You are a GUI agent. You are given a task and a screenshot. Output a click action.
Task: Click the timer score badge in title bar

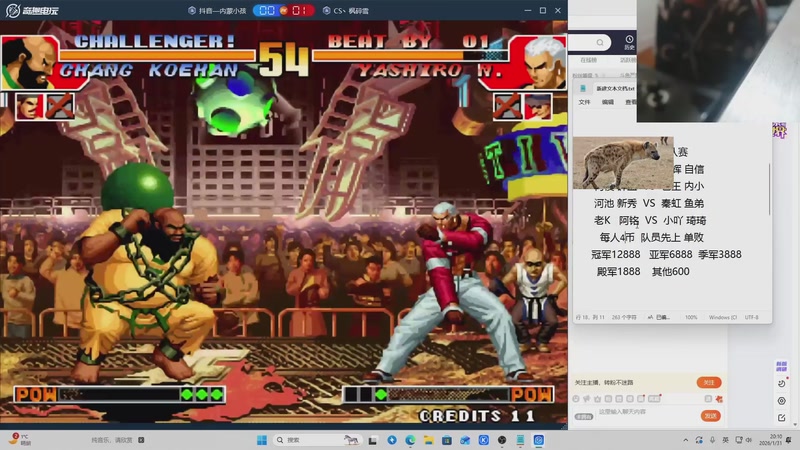tap(284, 10)
